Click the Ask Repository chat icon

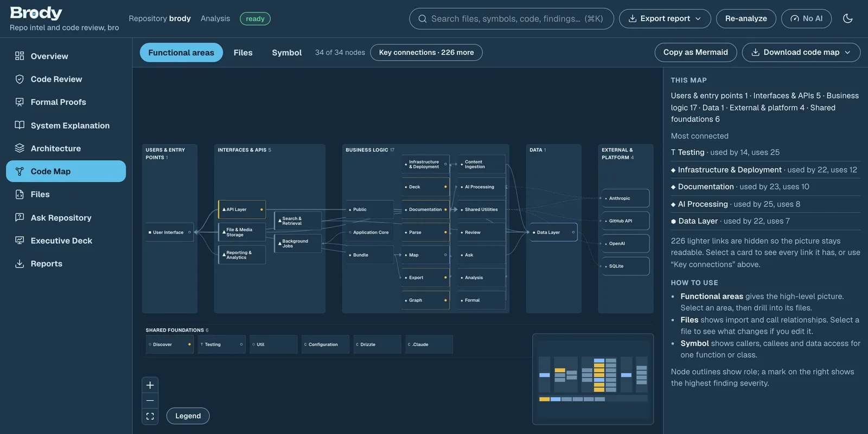click(x=20, y=218)
